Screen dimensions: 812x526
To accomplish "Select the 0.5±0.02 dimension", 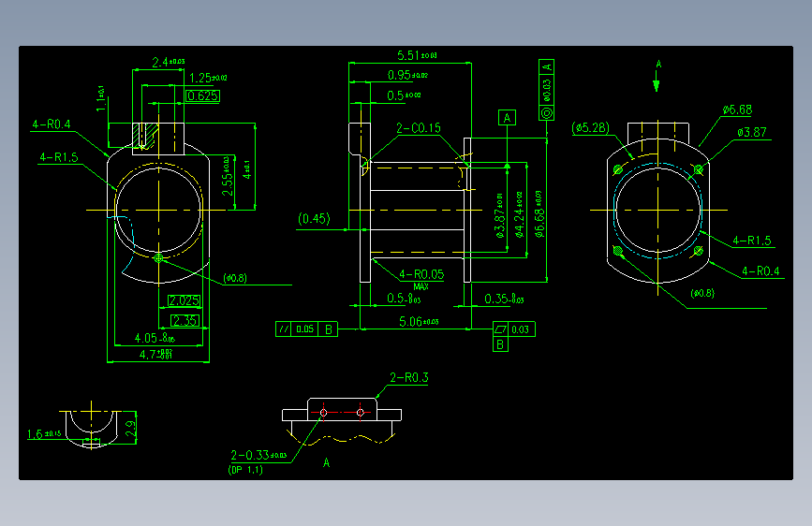I will click(404, 95).
